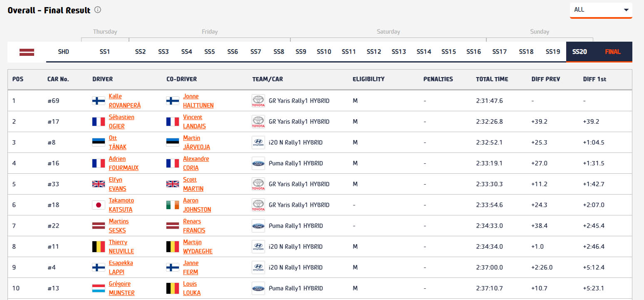The image size is (644, 300).
Task: Click Toyota logo in Evans's row
Action: [x=258, y=184]
